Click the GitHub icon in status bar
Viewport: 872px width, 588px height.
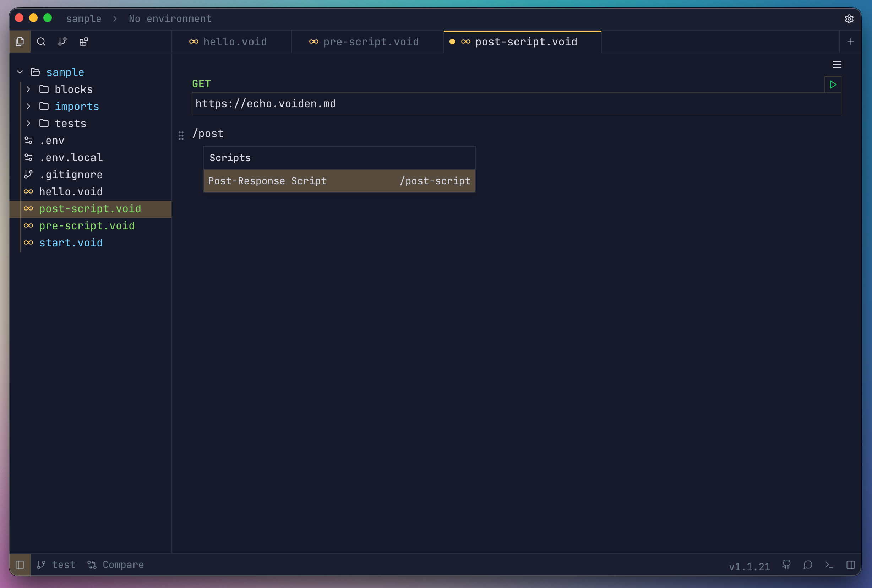(786, 565)
